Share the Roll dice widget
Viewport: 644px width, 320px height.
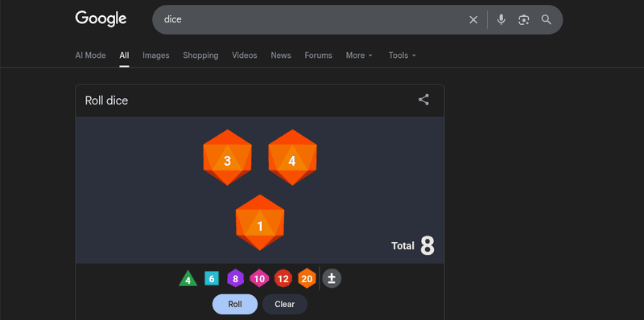coord(423,100)
